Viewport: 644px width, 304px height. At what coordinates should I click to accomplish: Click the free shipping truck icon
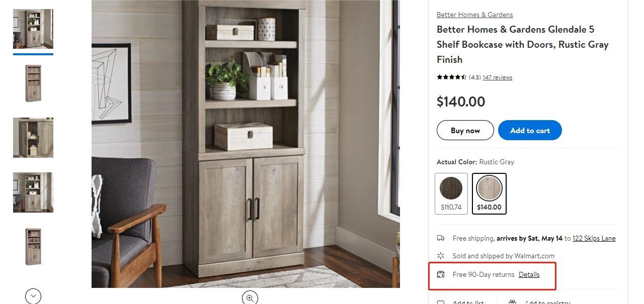[441, 238]
